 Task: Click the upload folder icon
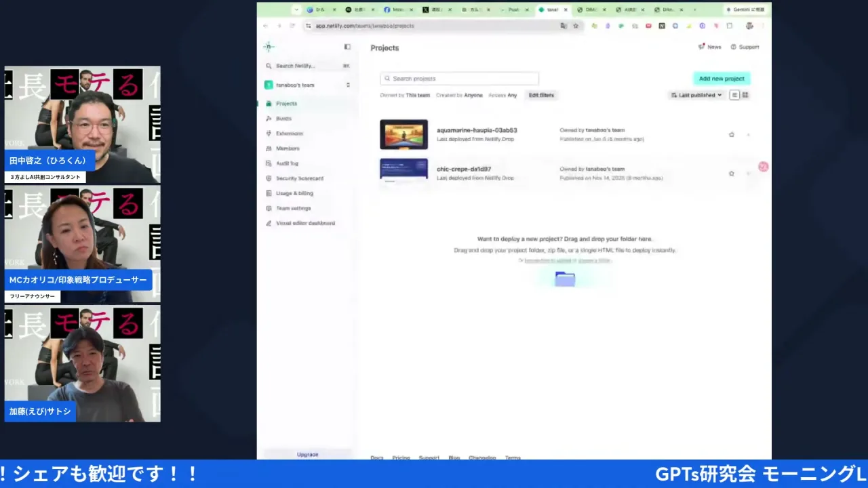[x=565, y=279]
